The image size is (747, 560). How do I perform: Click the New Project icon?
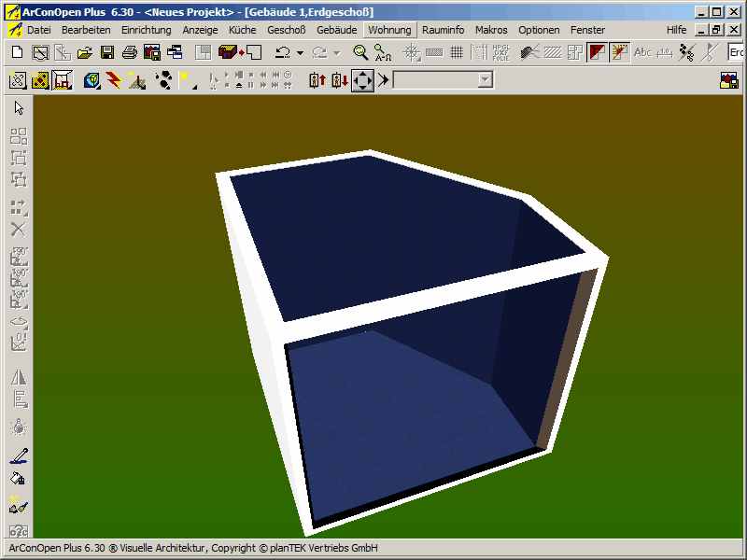click(17, 52)
